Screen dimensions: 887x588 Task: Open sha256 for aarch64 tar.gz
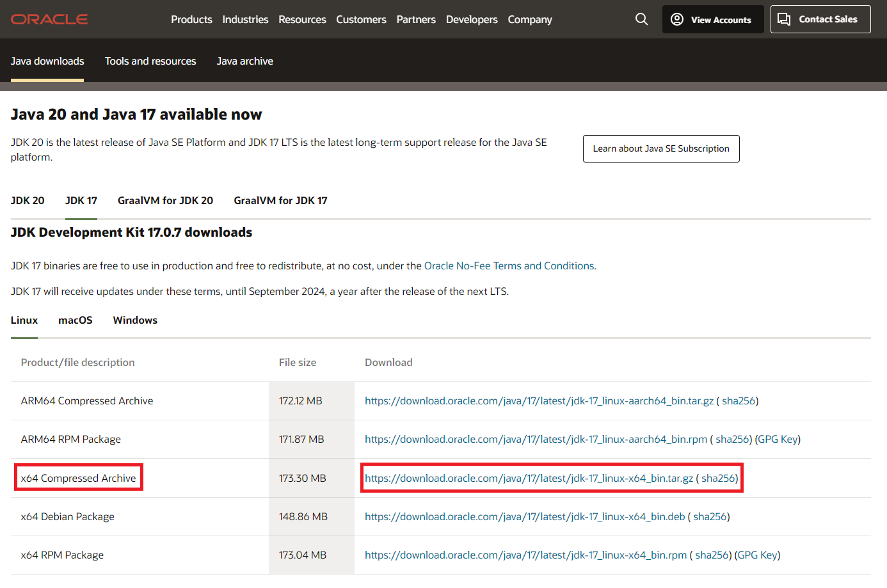739,401
